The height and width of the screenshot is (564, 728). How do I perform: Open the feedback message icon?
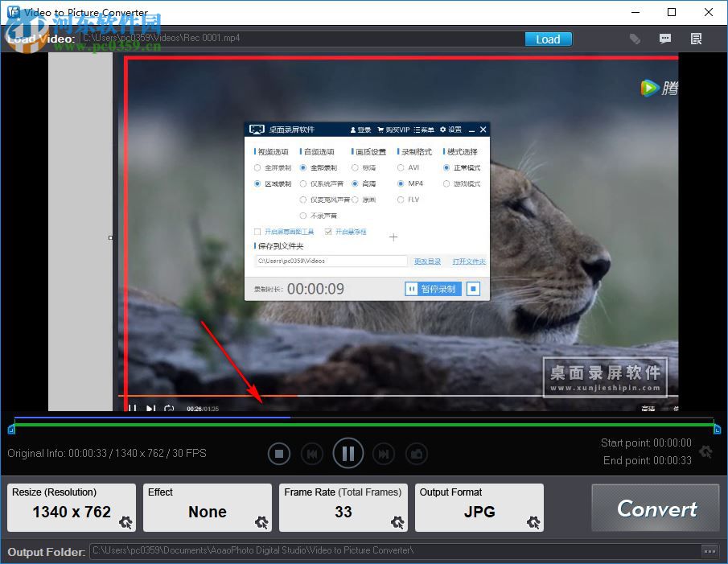tap(665, 38)
